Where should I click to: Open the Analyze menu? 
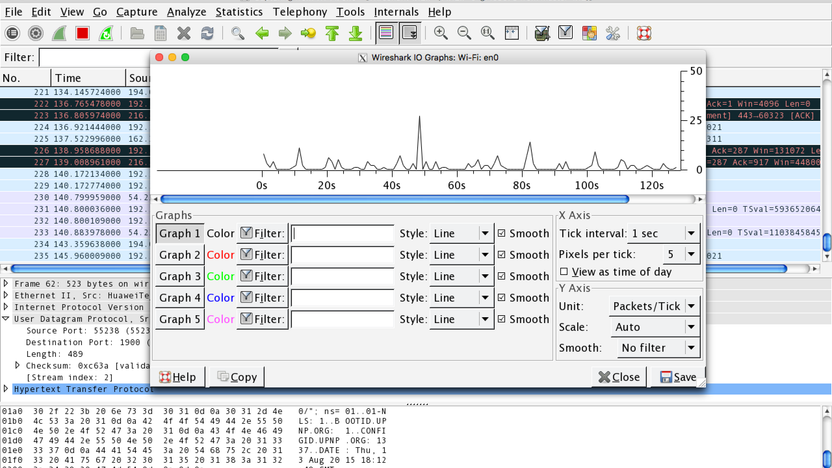coord(186,12)
